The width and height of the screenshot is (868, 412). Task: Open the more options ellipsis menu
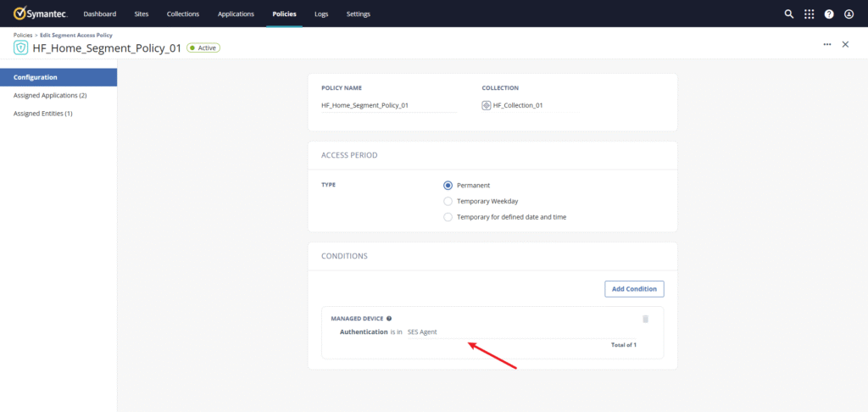[826, 44]
